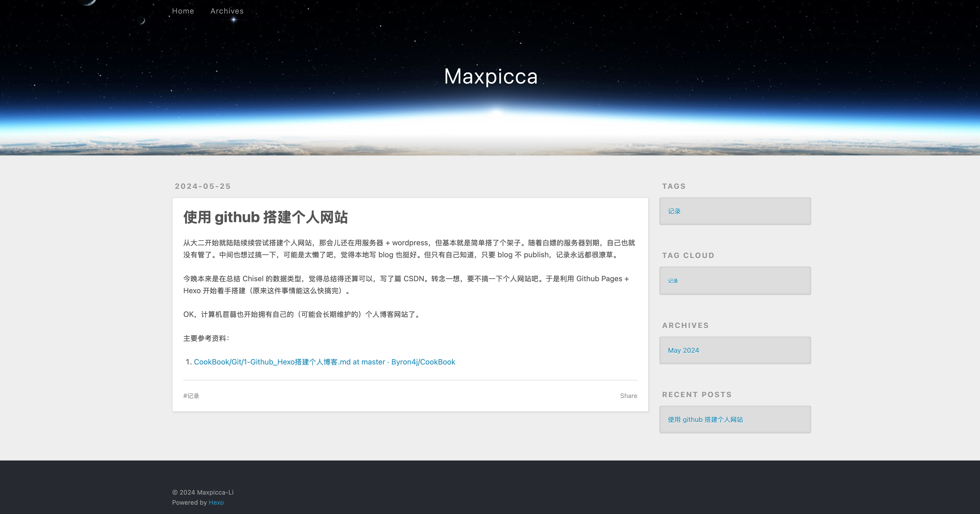980x514 pixels.
Task: Click the ARCHIVES sidebar widget heading
Action: [x=685, y=325]
